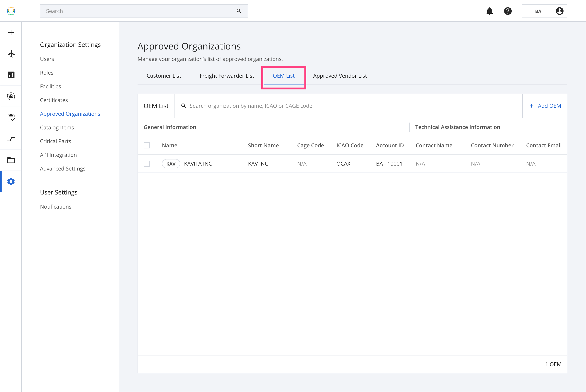Screen dimensions: 586x392
Task: Open Roles settings page
Action: 47,73
